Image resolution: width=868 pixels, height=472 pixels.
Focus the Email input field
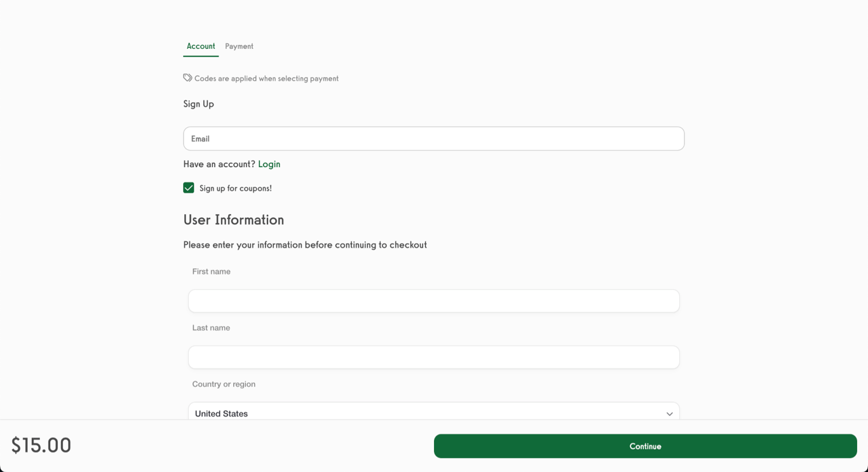(433, 138)
